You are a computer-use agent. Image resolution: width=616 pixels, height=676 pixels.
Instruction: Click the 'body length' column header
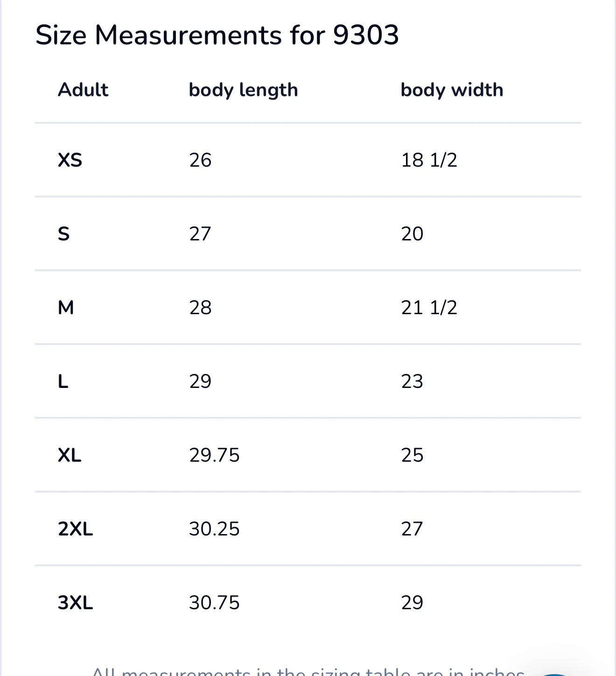(x=243, y=90)
